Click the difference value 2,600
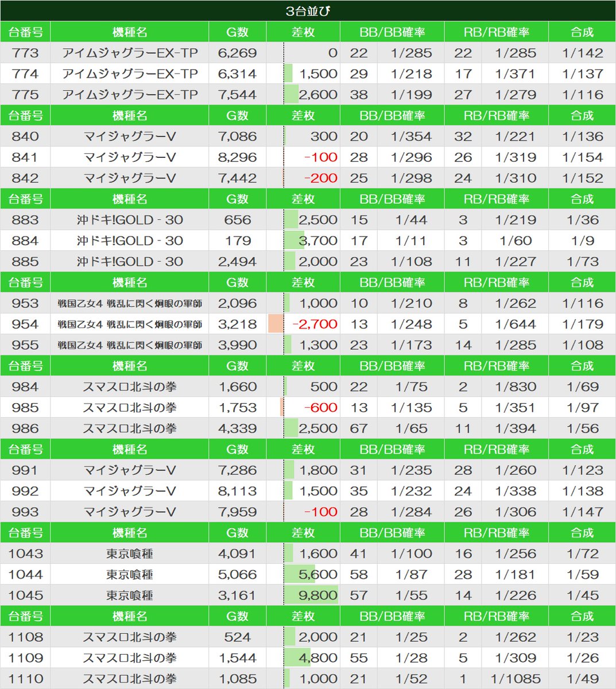 pos(318,95)
